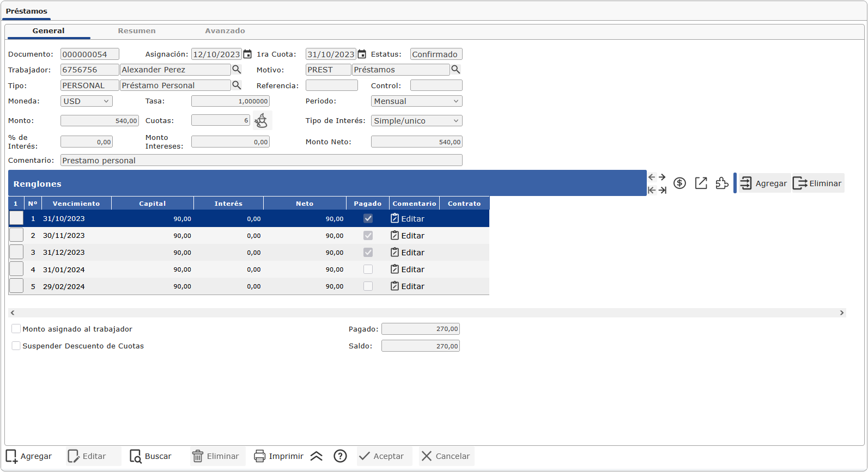Switch to the Resumen tab
Screen dimensions: 868x472
(x=137, y=31)
